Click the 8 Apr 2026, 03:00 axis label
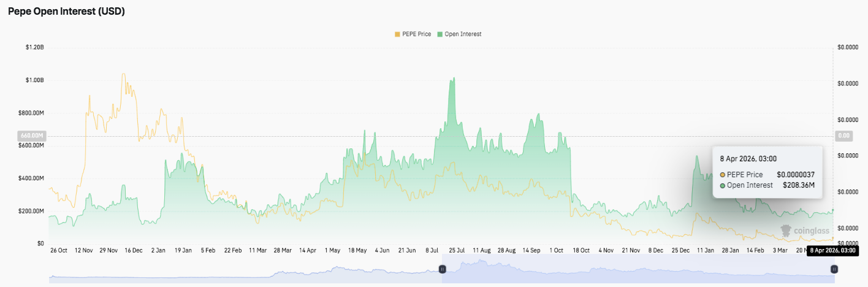This screenshot has width=868, height=287. (x=832, y=250)
